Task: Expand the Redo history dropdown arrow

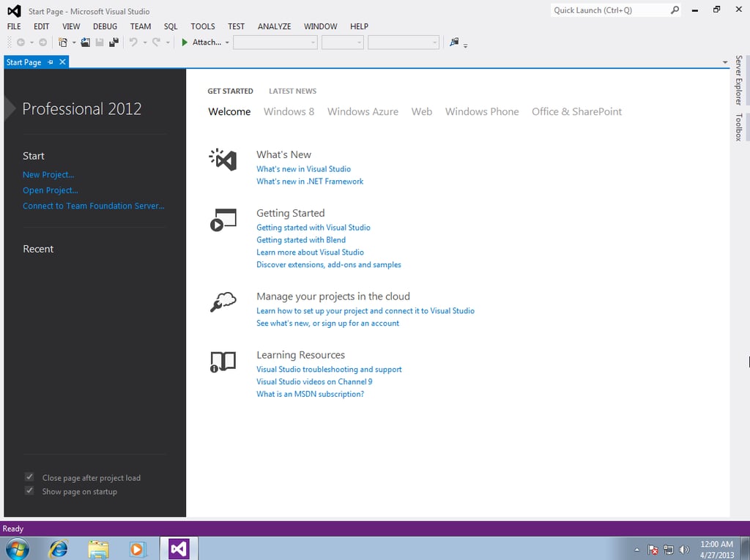Action: point(168,42)
